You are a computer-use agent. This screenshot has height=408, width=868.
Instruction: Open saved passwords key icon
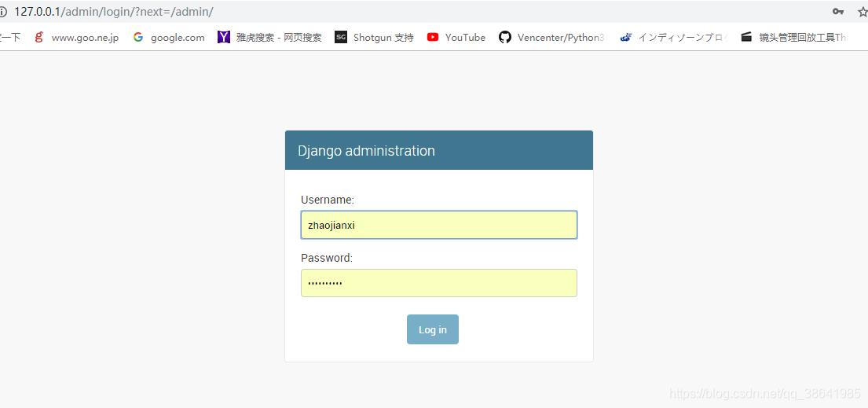(x=837, y=12)
